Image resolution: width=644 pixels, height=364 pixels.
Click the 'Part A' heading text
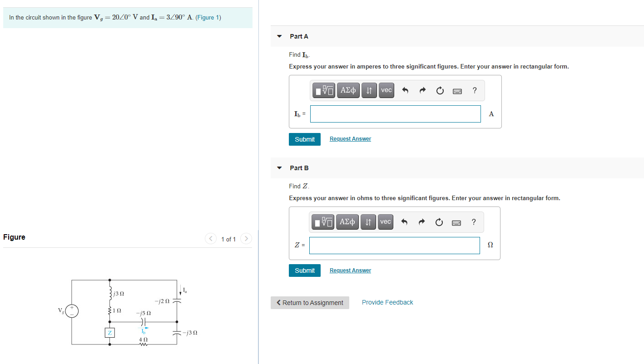[299, 36]
